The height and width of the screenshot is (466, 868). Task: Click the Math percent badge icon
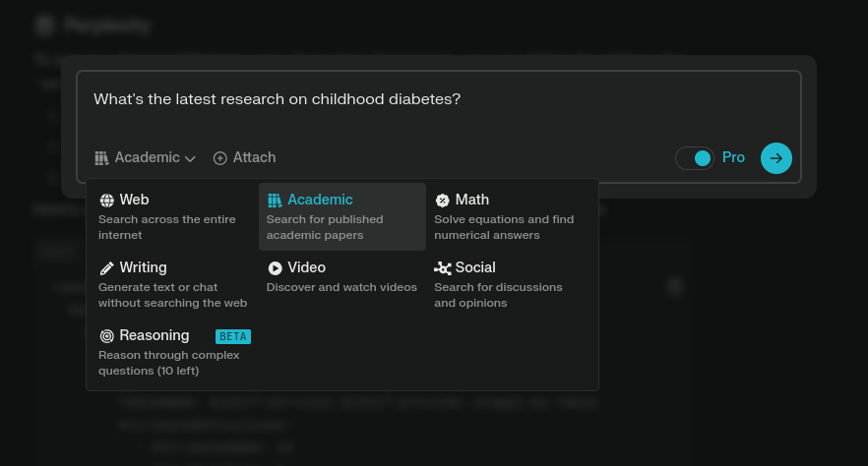coord(442,201)
